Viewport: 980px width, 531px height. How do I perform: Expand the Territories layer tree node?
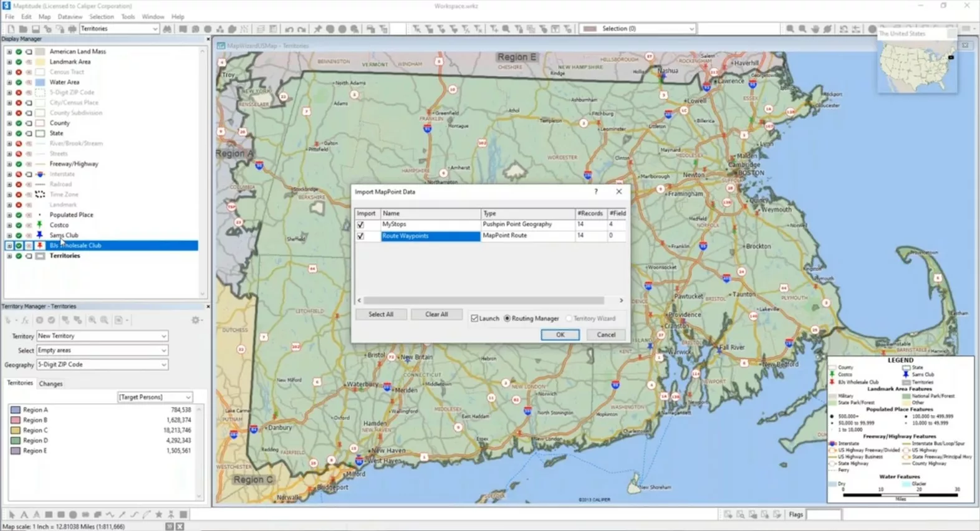coord(9,256)
